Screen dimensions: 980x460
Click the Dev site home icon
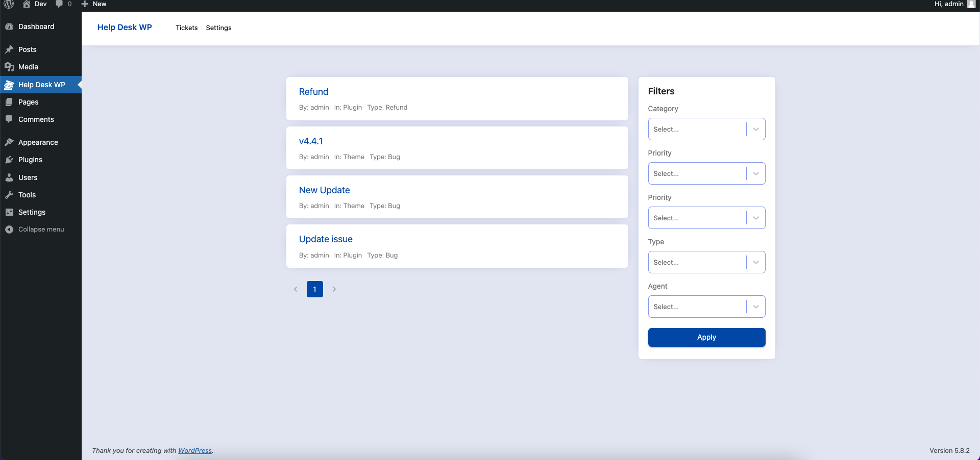[x=27, y=4]
